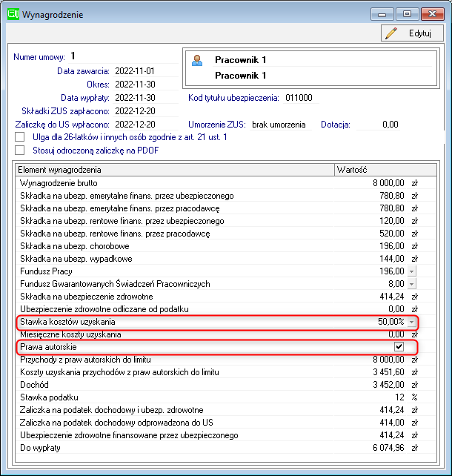Image resolution: width=452 pixels, height=476 pixels.
Task: Click the Umorzenie ZUS value field
Action: pyautogui.click(x=281, y=125)
